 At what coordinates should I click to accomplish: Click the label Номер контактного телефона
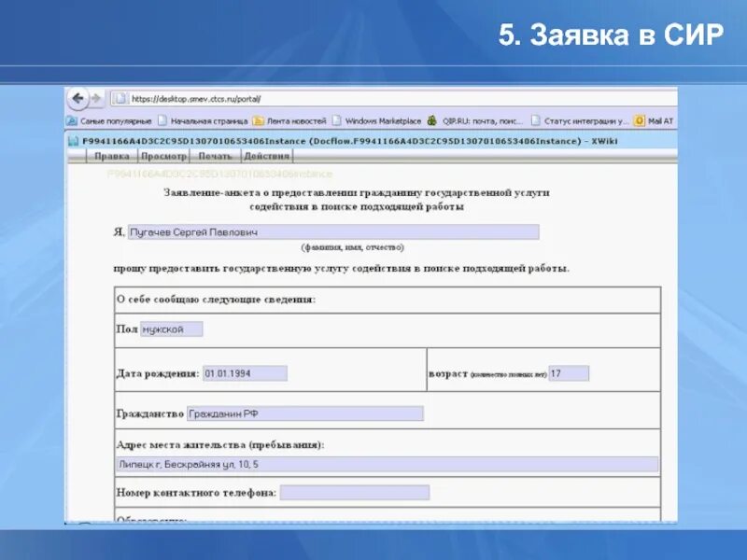click(196, 493)
